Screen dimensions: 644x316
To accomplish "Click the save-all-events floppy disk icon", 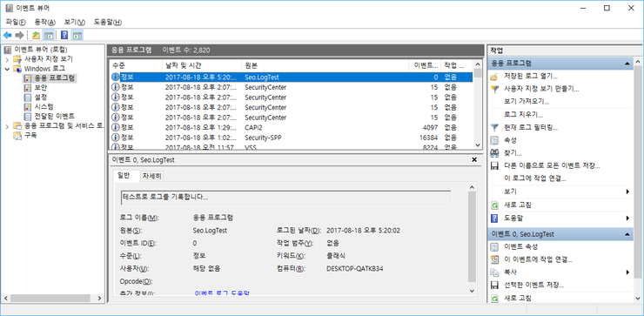I will (x=495, y=166).
